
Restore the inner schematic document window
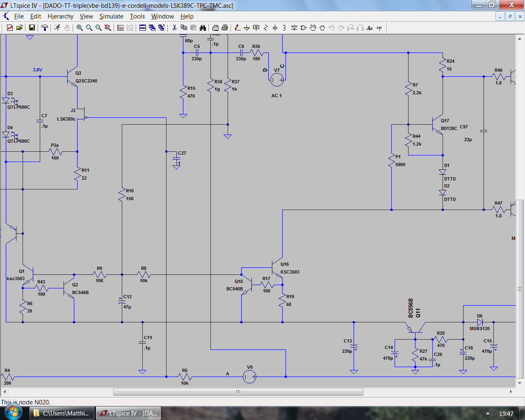510,16
